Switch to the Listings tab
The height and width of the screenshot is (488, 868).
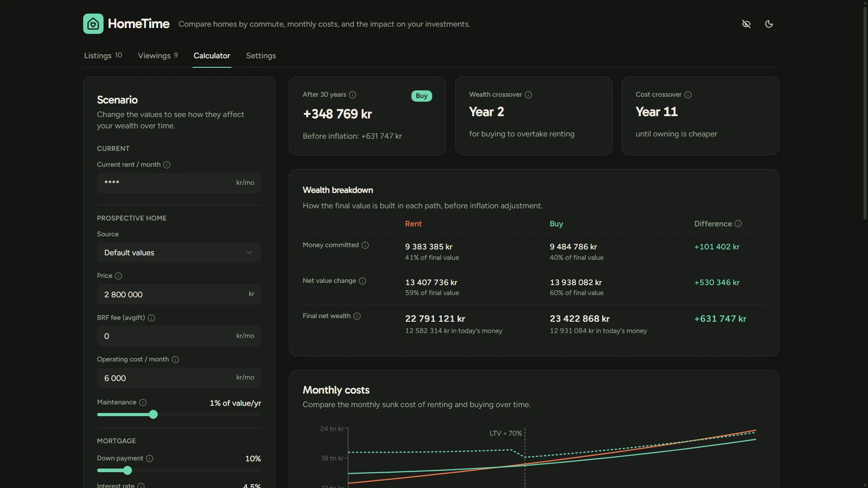click(x=103, y=56)
